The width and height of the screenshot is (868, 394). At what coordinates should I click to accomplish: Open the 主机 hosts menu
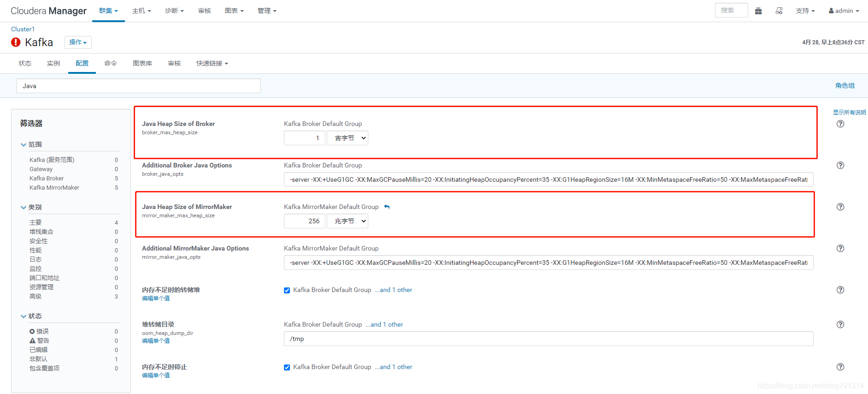point(142,11)
